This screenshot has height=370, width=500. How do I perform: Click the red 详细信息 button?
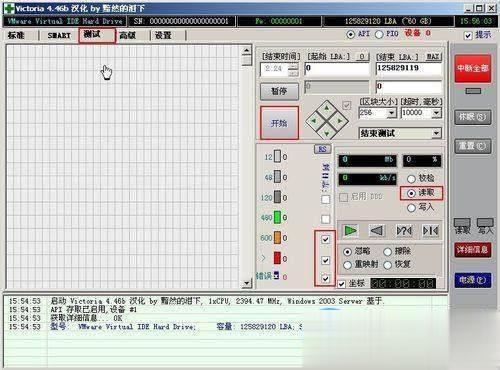473,250
